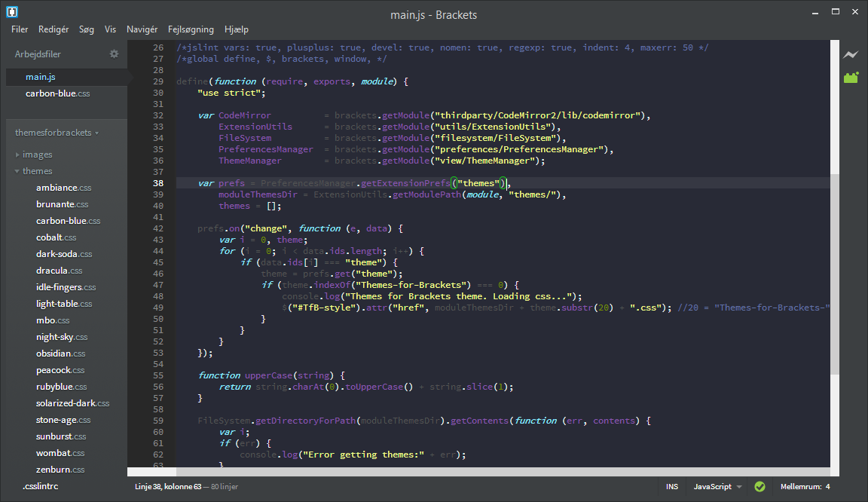Screen dimensions: 868x502
Task: Open the JavaScript language dropdown
Action: tap(717, 487)
